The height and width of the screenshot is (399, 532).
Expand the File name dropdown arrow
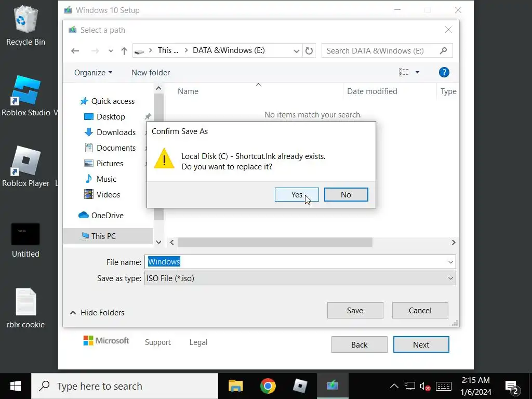[450, 262]
